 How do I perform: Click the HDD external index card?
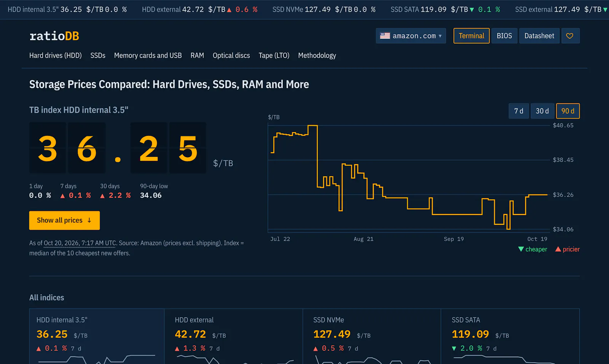click(233, 336)
